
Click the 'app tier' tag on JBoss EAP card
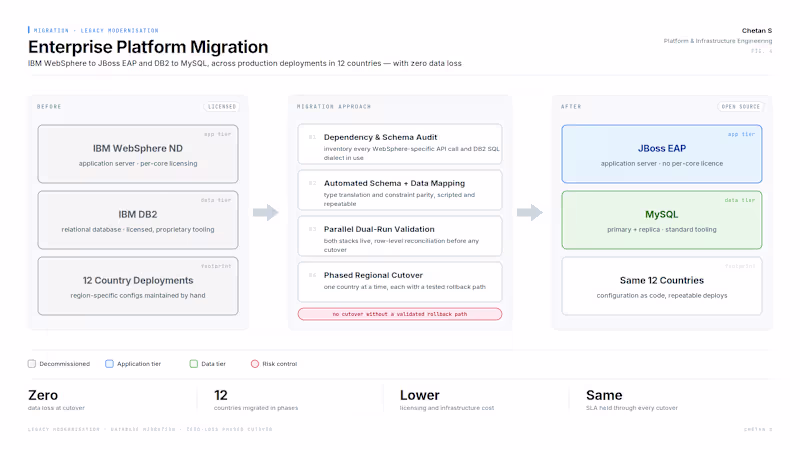[x=741, y=134]
